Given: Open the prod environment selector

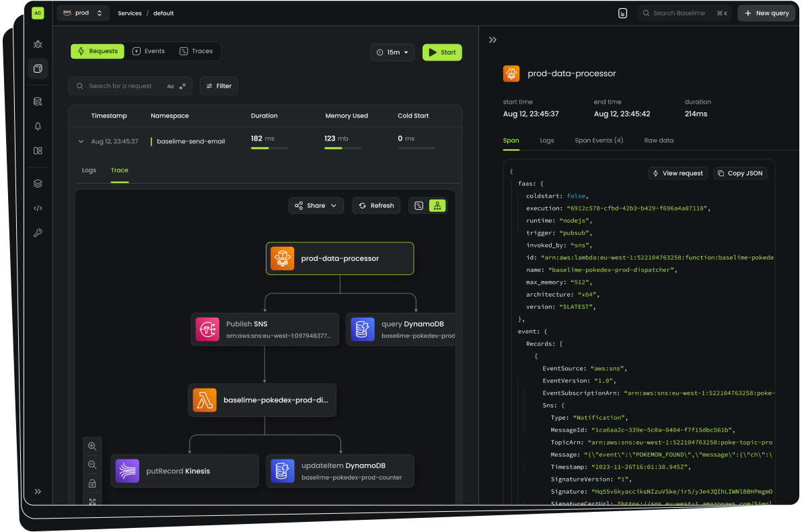Looking at the screenshot, I should click(x=83, y=13).
